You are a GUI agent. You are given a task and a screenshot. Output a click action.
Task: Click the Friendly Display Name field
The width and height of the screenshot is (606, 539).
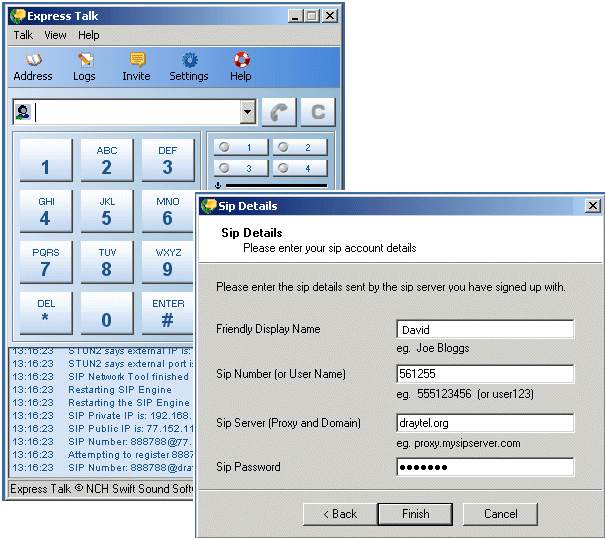485,329
